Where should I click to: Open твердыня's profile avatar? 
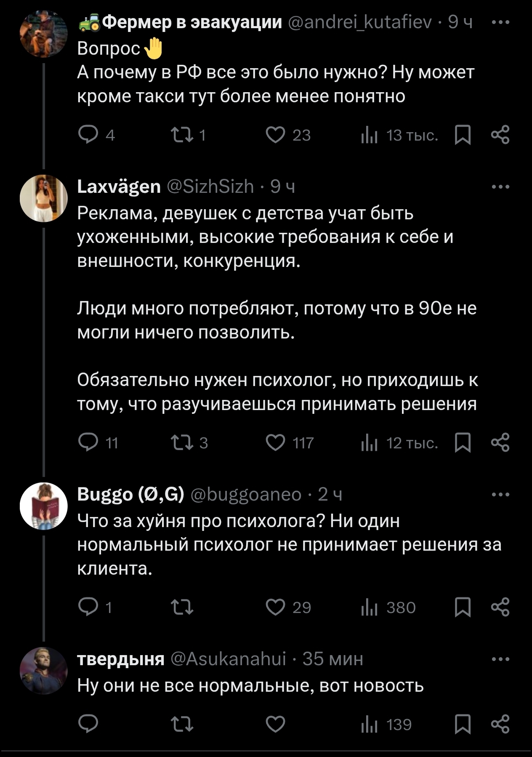pyautogui.click(x=43, y=670)
